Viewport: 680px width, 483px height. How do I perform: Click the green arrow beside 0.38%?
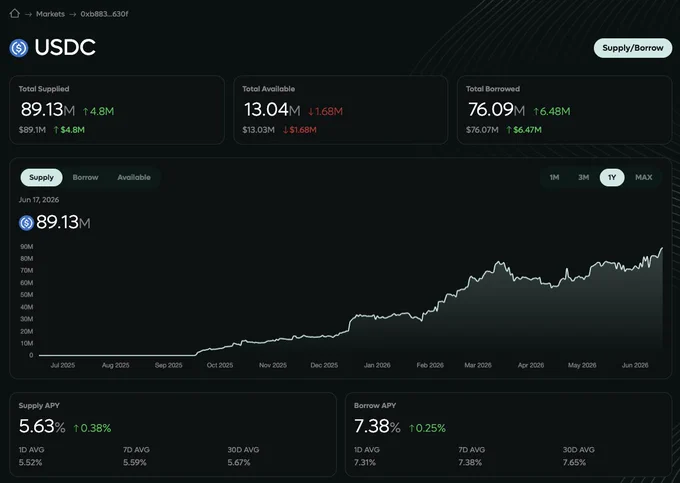(x=76, y=428)
